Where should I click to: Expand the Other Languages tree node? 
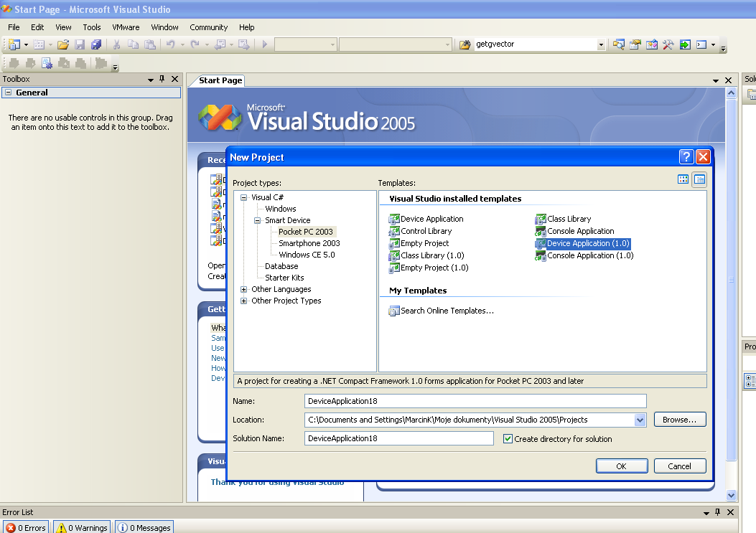[x=244, y=290]
